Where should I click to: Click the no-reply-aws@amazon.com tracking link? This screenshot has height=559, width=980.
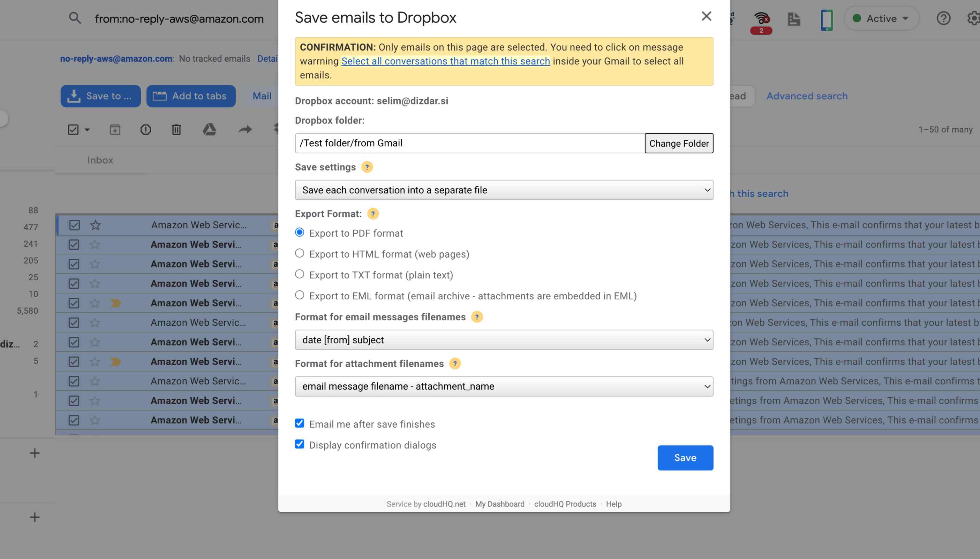116,59
